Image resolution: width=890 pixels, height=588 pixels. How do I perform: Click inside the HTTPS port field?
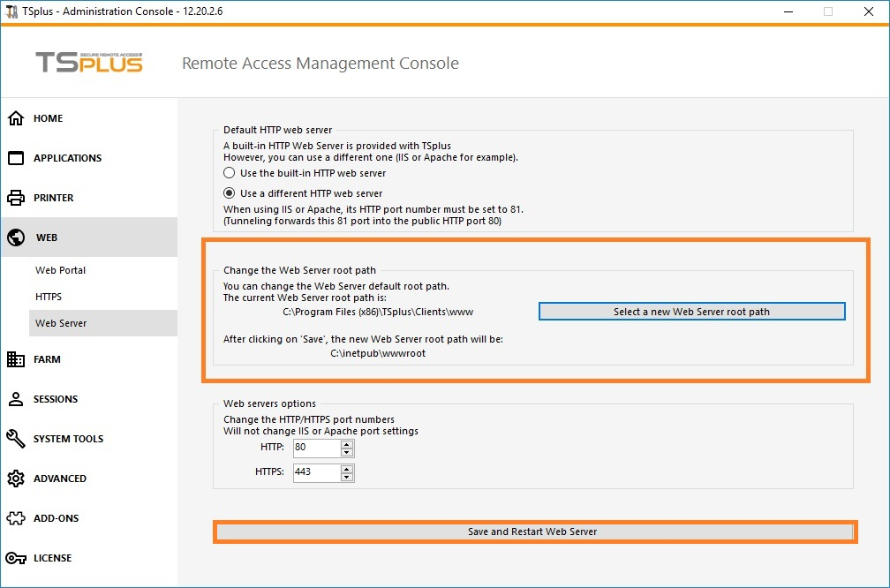(x=317, y=472)
